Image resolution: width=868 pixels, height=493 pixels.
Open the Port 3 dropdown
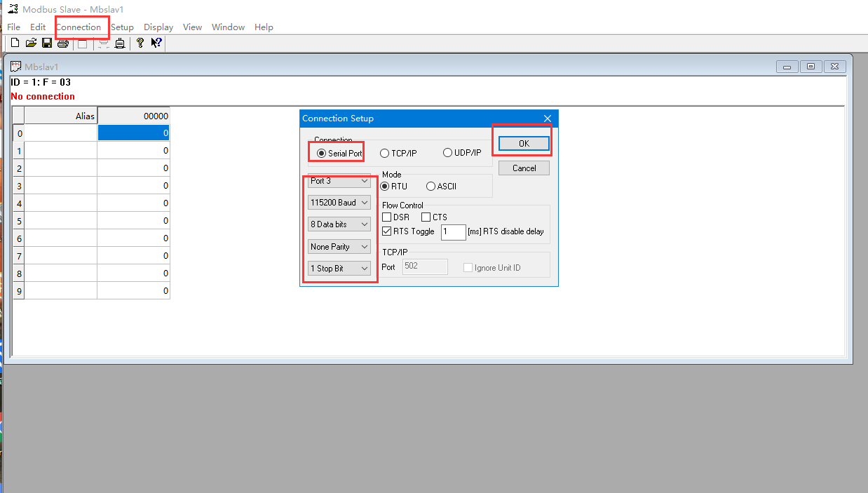tap(339, 181)
